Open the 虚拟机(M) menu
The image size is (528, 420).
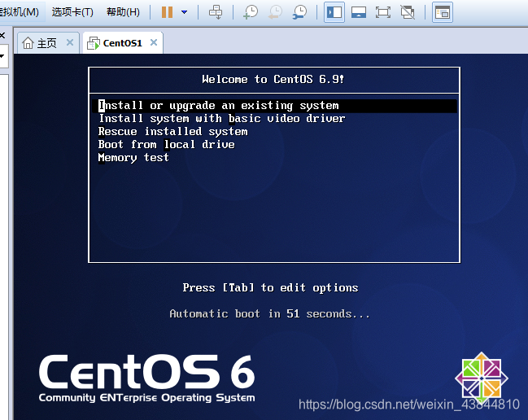click(x=20, y=12)
